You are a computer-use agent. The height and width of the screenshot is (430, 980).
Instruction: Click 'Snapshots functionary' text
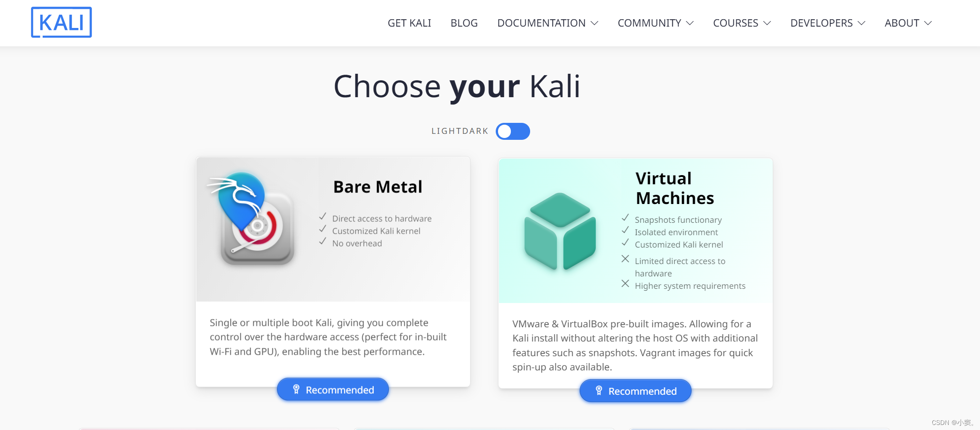click(x=678, y=220)
